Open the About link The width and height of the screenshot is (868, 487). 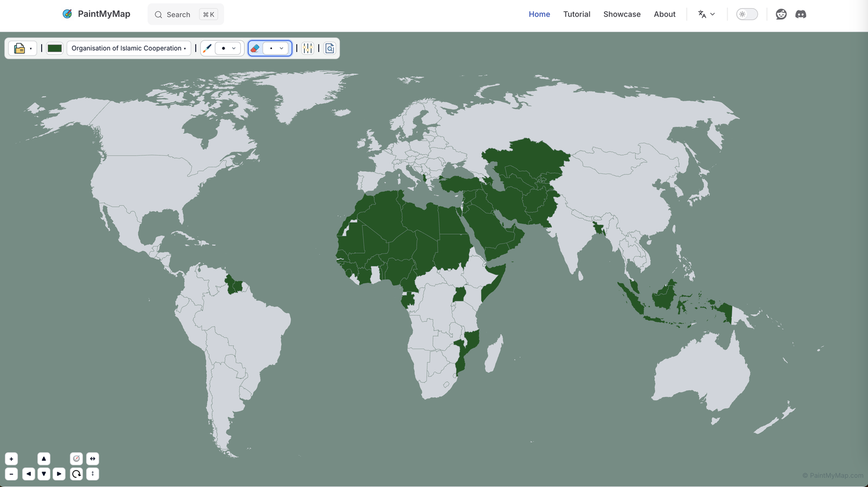pyautogui.click(x=664, y=14)
